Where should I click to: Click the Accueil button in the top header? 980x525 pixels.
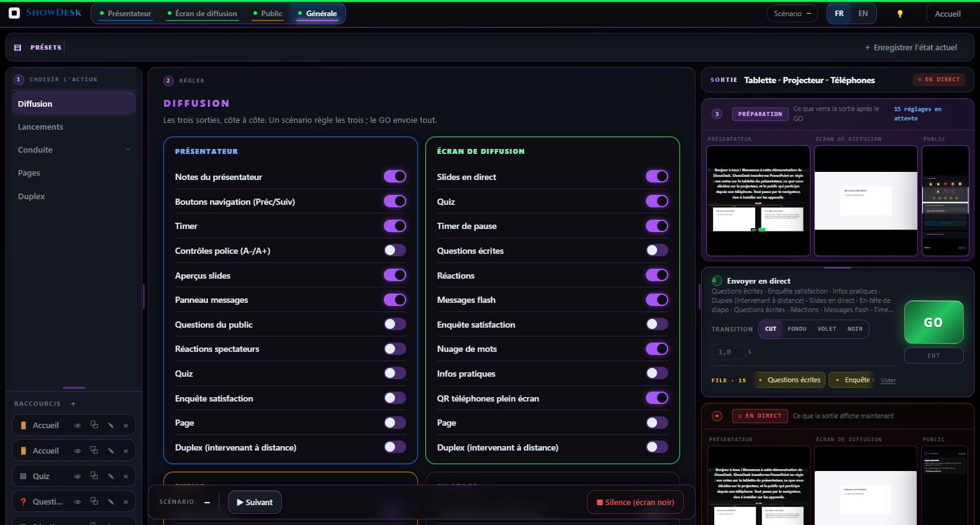(948, 14)
